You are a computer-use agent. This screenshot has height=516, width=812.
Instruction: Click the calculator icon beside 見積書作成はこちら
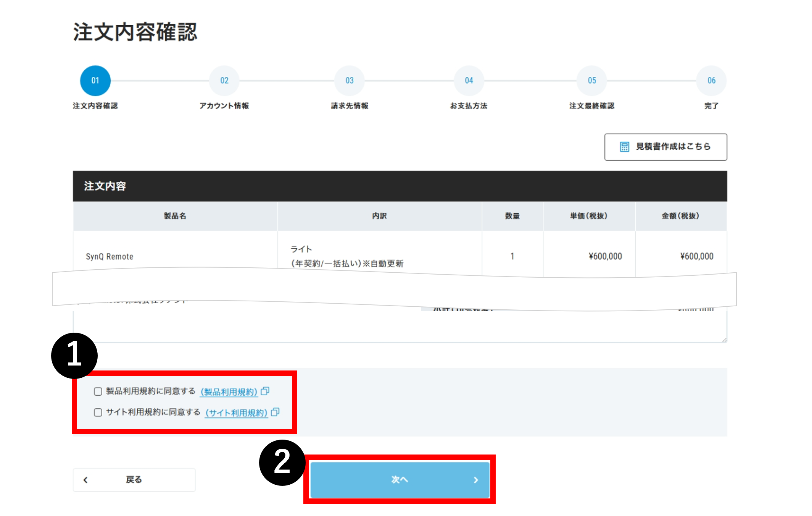(x=624, y=147)
